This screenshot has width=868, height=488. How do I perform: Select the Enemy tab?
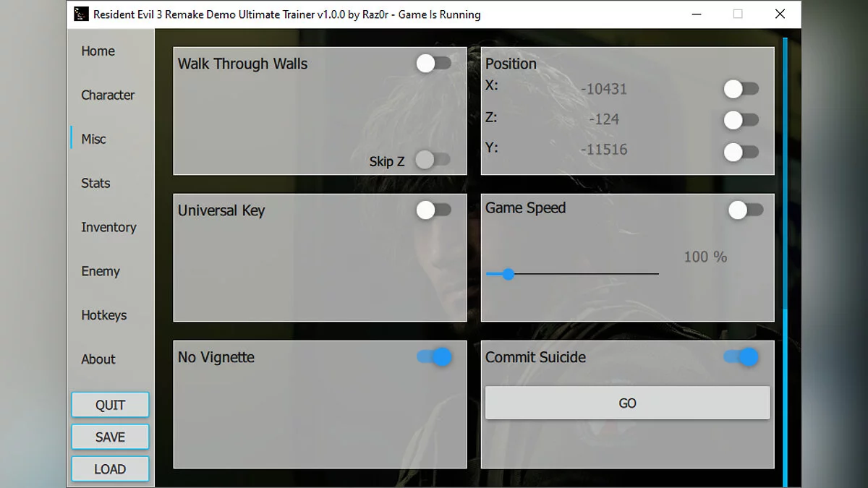(x=101, y=272)
